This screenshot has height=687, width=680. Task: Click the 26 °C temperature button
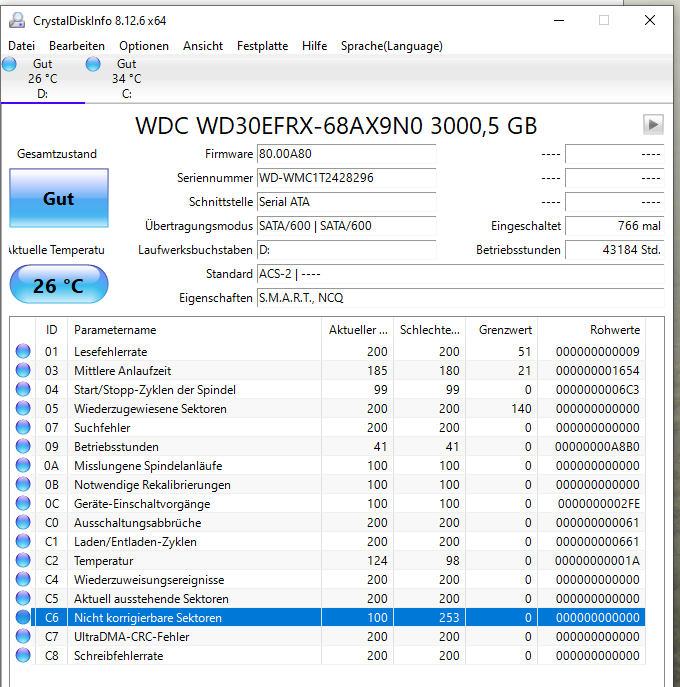pyautogui.click(x=59, y=285)
